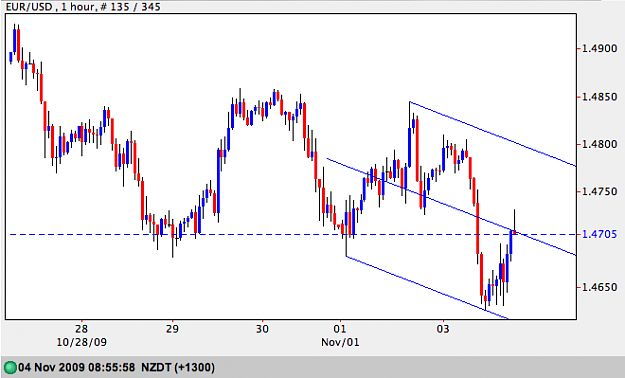The height and width of the screenshot is (378, 625).
Task: Select the middle channel trend line
Action: coord(451,207)
